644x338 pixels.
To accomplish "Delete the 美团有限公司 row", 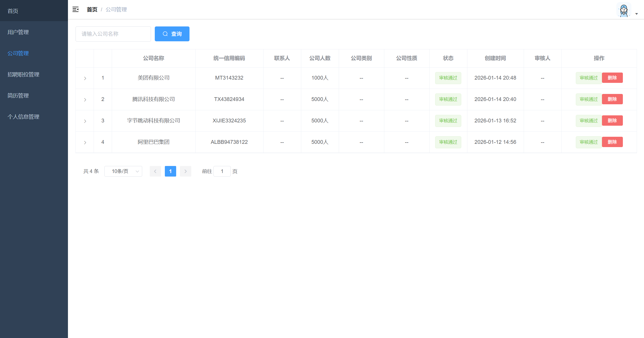I will point(612,78).
